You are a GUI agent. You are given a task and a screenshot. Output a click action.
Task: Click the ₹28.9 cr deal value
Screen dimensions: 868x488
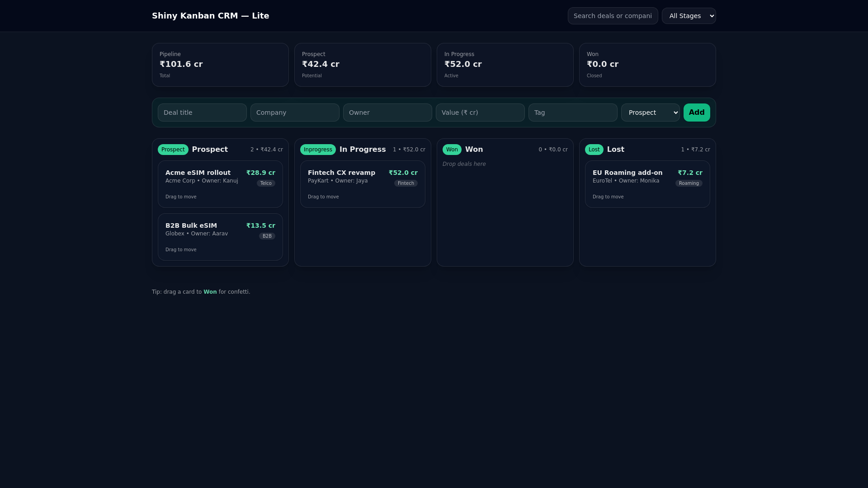261,173
